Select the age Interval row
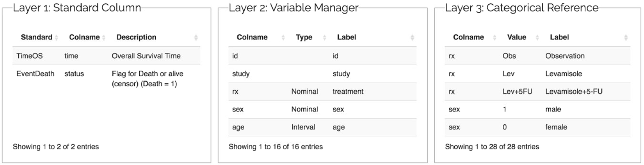The width and height of the screenshot is (644, 165). 322,127
